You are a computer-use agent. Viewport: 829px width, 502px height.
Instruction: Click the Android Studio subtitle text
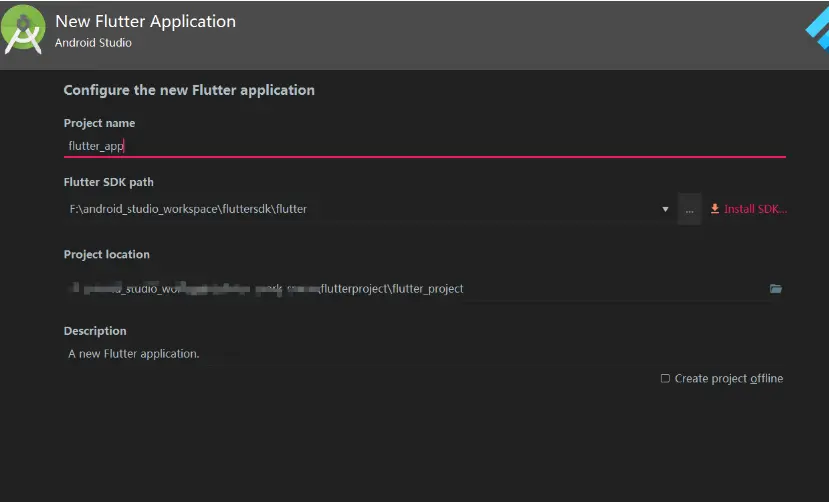point(93,43)
